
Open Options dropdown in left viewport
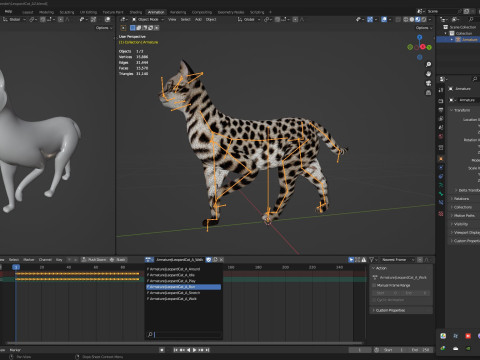pos(104,28)
